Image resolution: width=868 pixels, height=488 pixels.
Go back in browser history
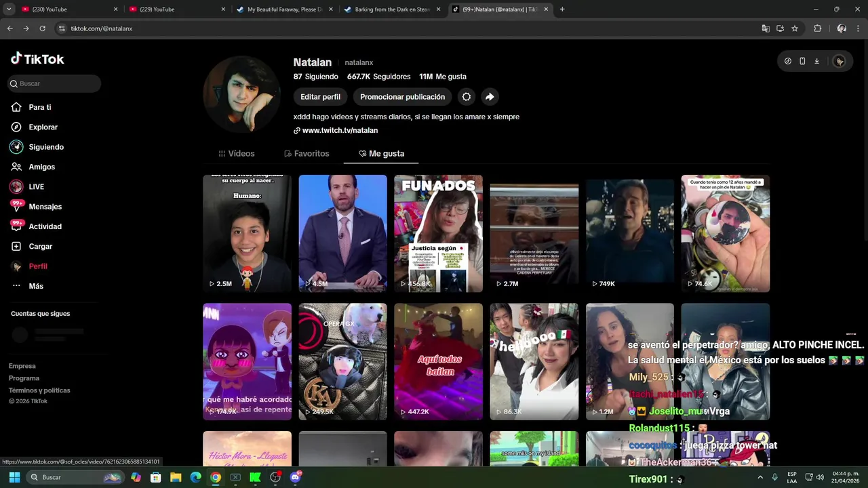[9, 28]
